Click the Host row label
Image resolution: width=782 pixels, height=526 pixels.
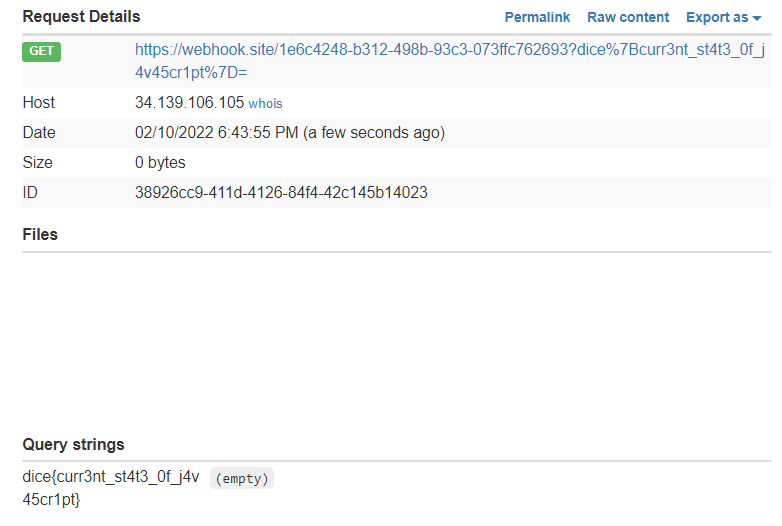pyautogui.click(x=39, y=103)
